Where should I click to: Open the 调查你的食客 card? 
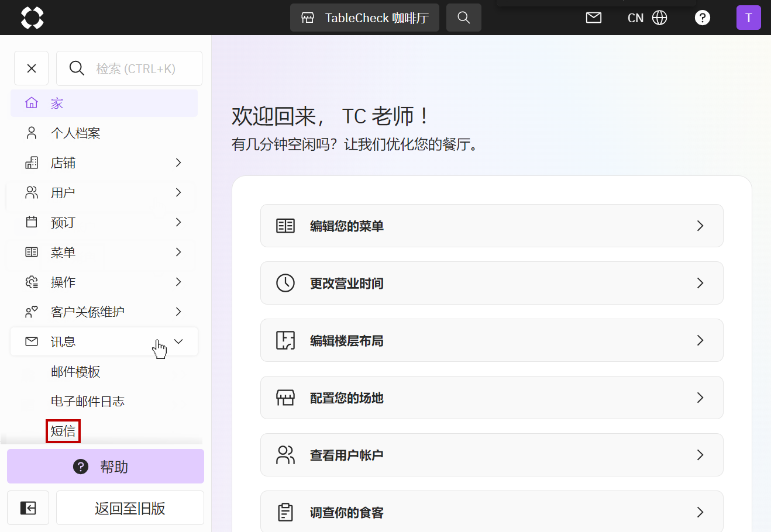click(492, 512)
